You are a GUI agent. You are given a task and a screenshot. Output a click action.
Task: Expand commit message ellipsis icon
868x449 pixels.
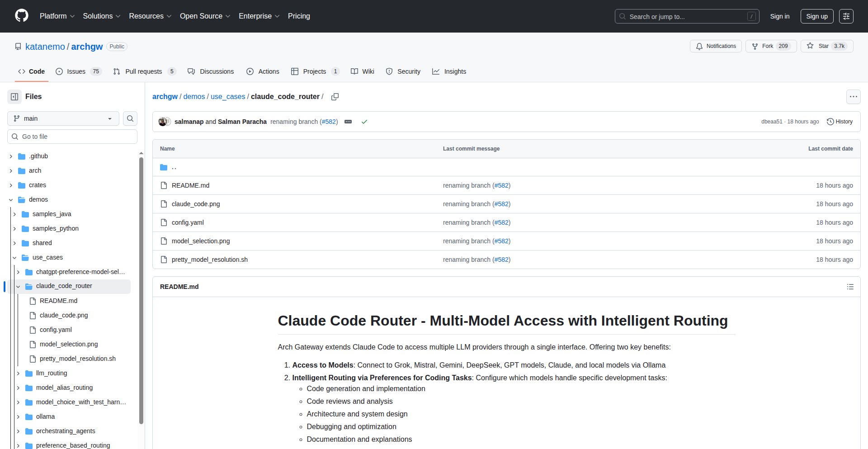pyautogui.click(x=348, y=122)
